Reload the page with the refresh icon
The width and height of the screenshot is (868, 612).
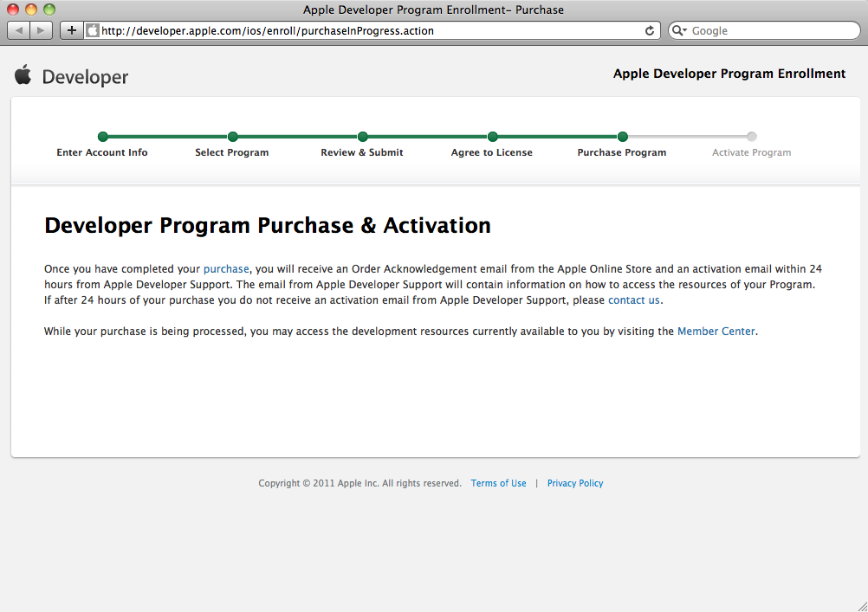tap(650, 31)
